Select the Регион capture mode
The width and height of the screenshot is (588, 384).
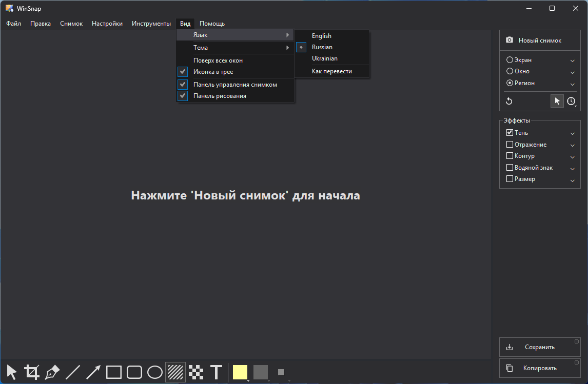click(x=520, y=83)
